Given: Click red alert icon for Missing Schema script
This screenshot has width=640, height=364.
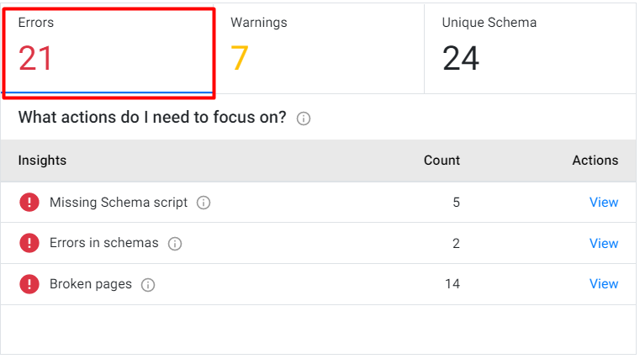Looking at the screenshot, I should [x=29, y=202].
